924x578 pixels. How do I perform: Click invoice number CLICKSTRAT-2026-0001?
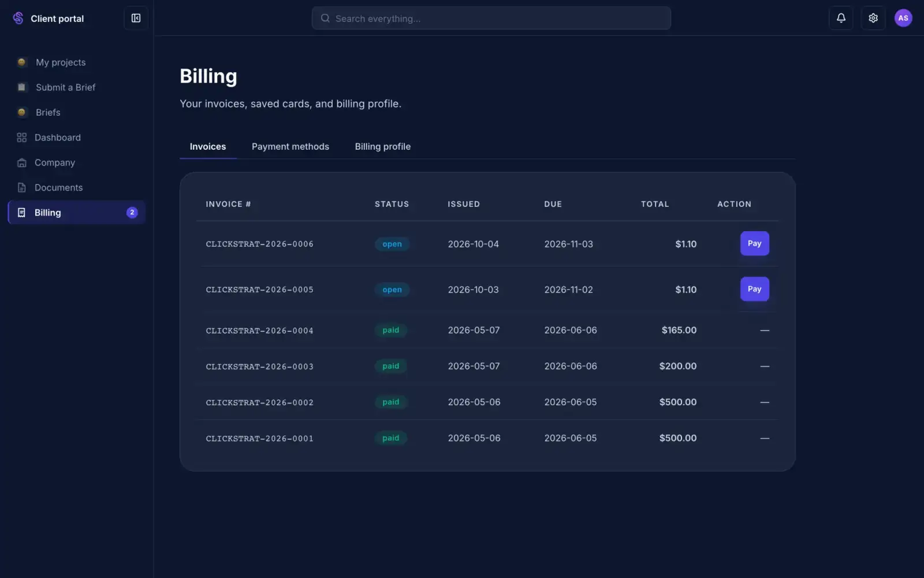tap(260, 438)
